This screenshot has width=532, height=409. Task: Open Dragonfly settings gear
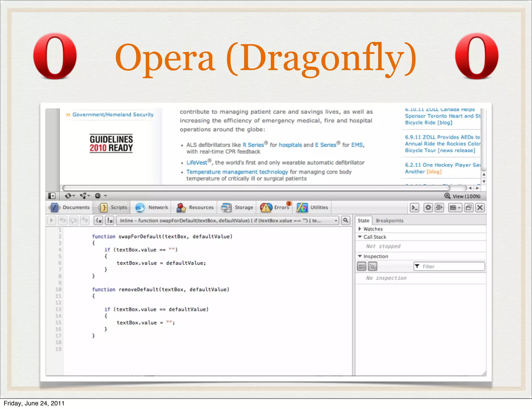428,208
